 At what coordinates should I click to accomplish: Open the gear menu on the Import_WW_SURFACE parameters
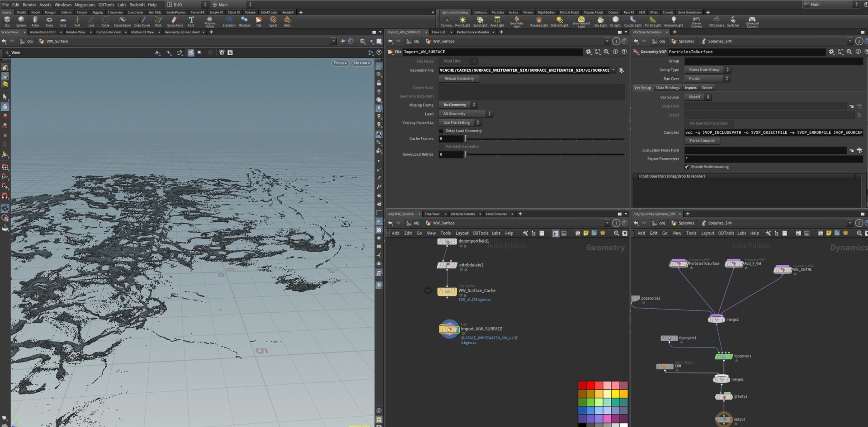click(x=588, y=52)
